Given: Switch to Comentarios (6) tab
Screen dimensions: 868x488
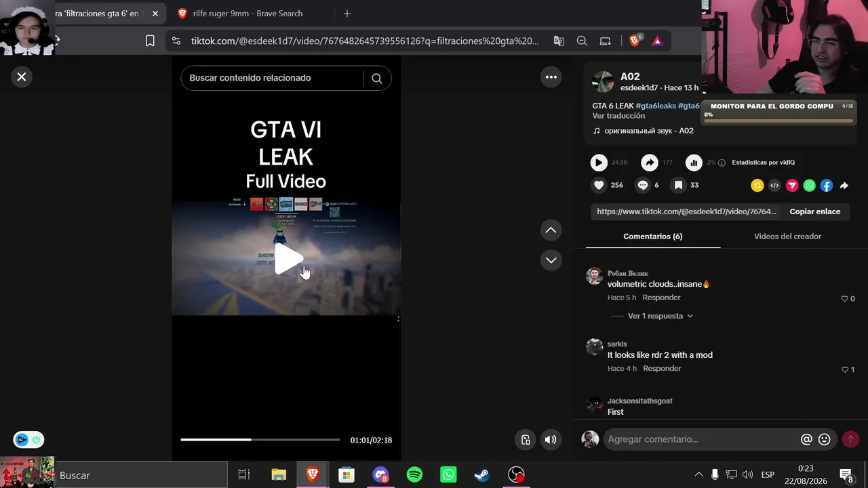Looking at the screenshot, I should click(653, 237).
